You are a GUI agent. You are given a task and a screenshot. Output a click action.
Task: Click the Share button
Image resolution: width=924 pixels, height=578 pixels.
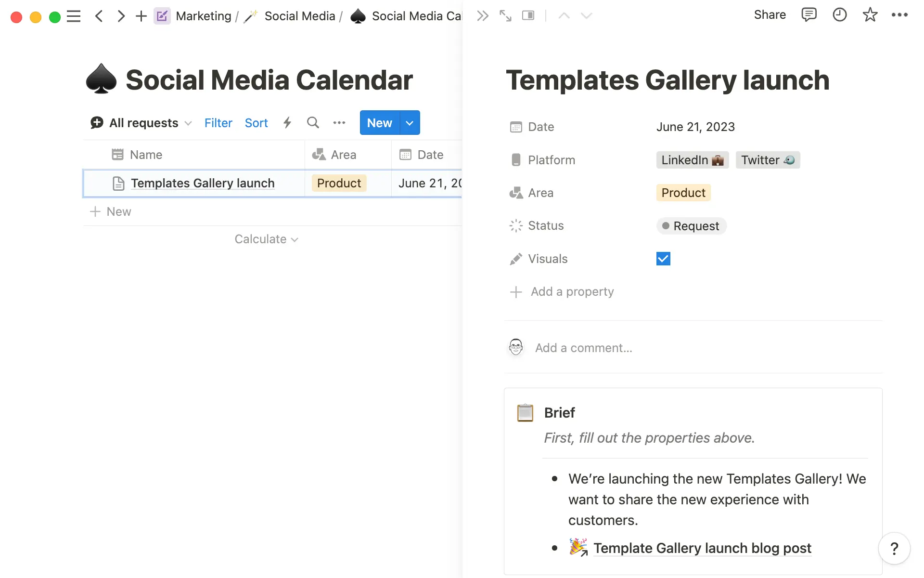770,14
